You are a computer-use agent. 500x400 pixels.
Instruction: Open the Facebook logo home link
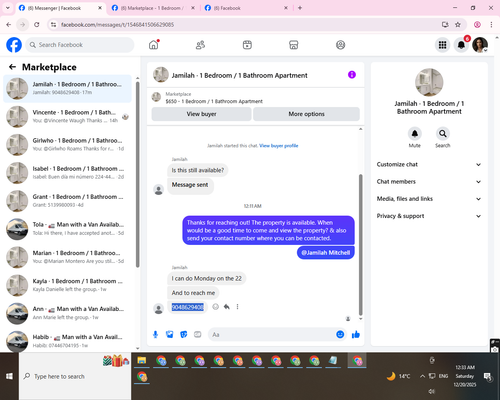(x=14, y=45)
